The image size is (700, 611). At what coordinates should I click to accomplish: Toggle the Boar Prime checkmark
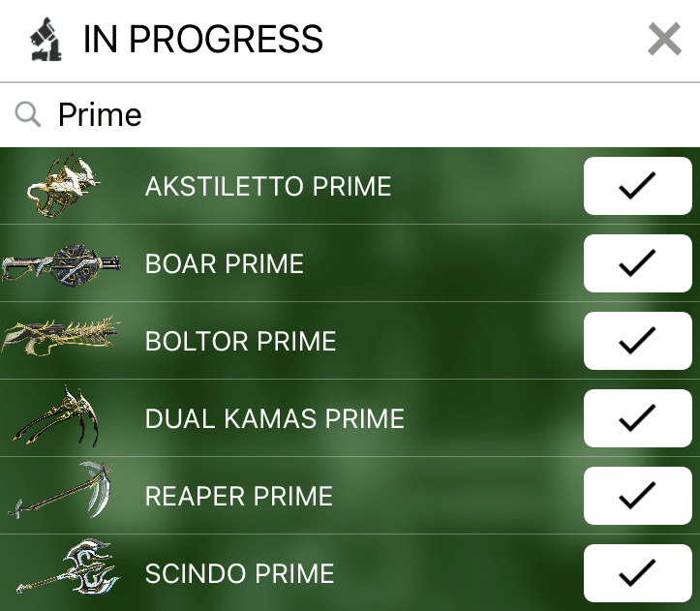coord(637,263)
